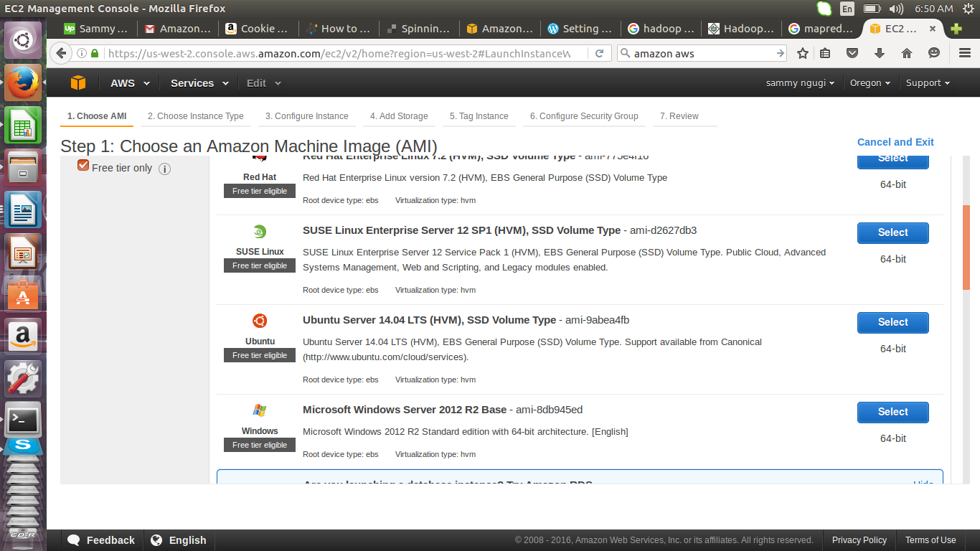This screenshot has height=551, width=980.
Task: Open the Ubuntu dash home icon
Action: pos(23,41)
